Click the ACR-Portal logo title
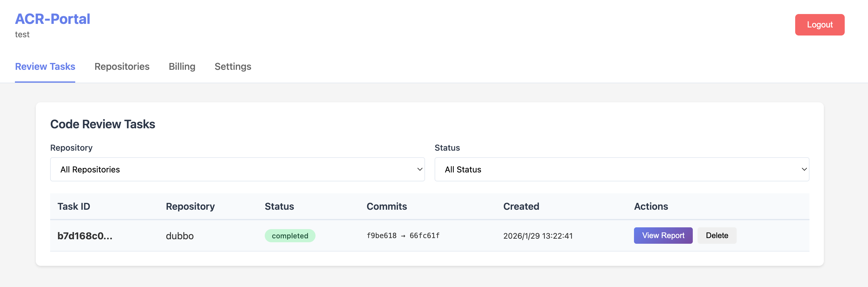The height and width of the screenshot is (287, 868). (53, 19)
